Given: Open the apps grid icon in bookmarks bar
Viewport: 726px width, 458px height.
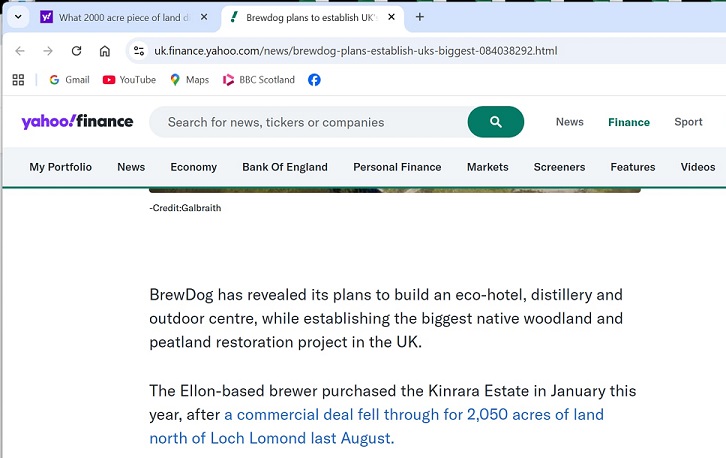Looking at the screenshot, I should 18,80.
